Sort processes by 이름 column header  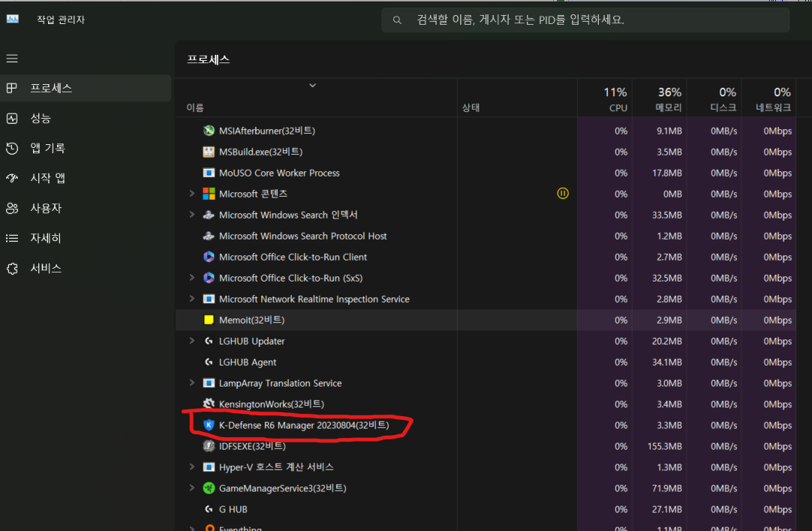(x=317, y=98)
